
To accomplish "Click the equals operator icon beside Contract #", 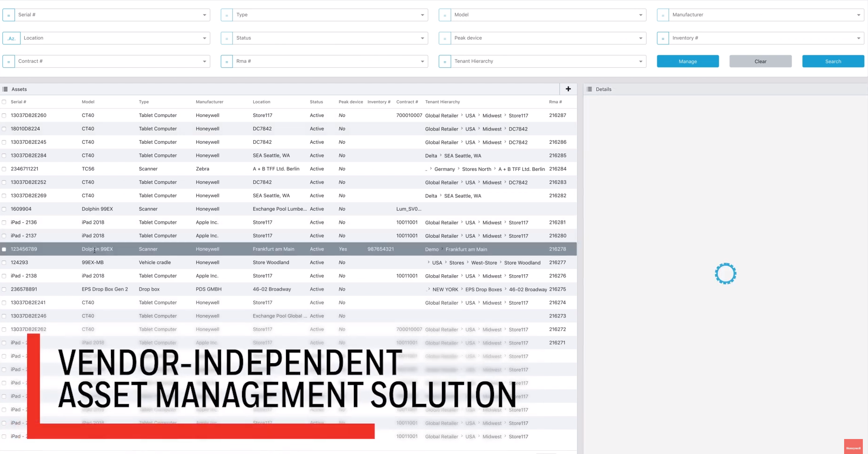I will tap(8, 61).
